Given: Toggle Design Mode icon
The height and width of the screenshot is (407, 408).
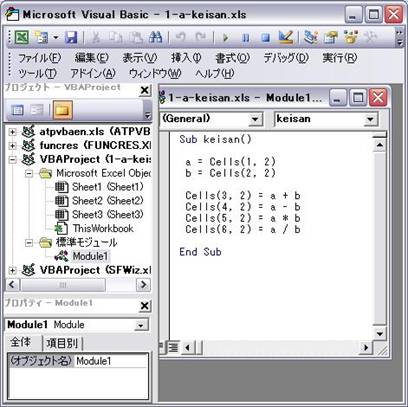Looking at the screenshot, I should pos(286,37).
